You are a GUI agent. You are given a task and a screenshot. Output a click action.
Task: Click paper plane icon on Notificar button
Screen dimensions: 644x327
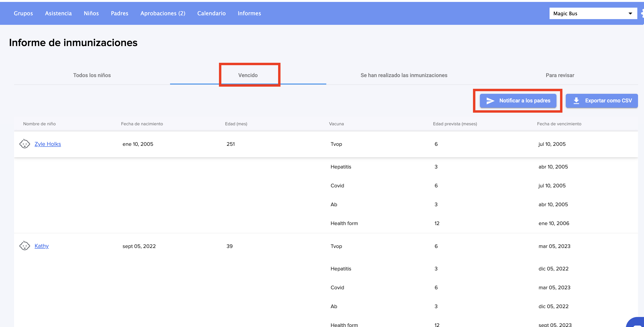tap(490, 100)
